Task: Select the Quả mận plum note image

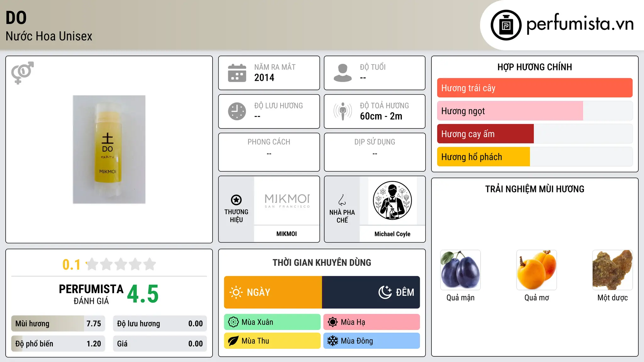Action: click(x=460, y=270)
